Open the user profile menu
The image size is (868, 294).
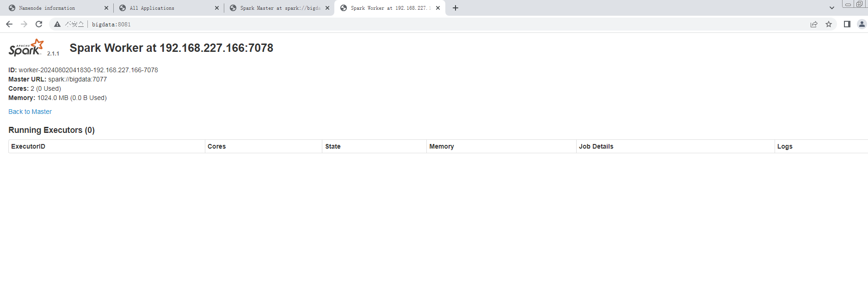[x=862, y=24]
